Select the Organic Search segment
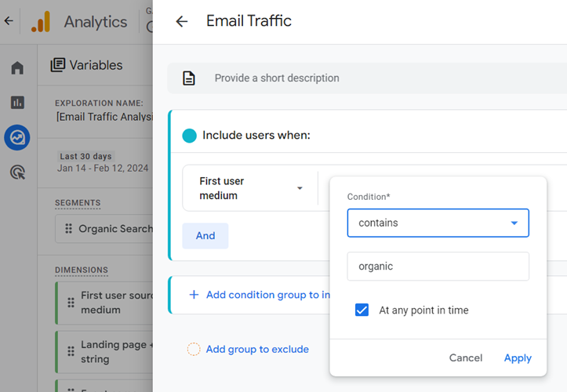The width and height of the screenshot is (567, 392). 104,229
